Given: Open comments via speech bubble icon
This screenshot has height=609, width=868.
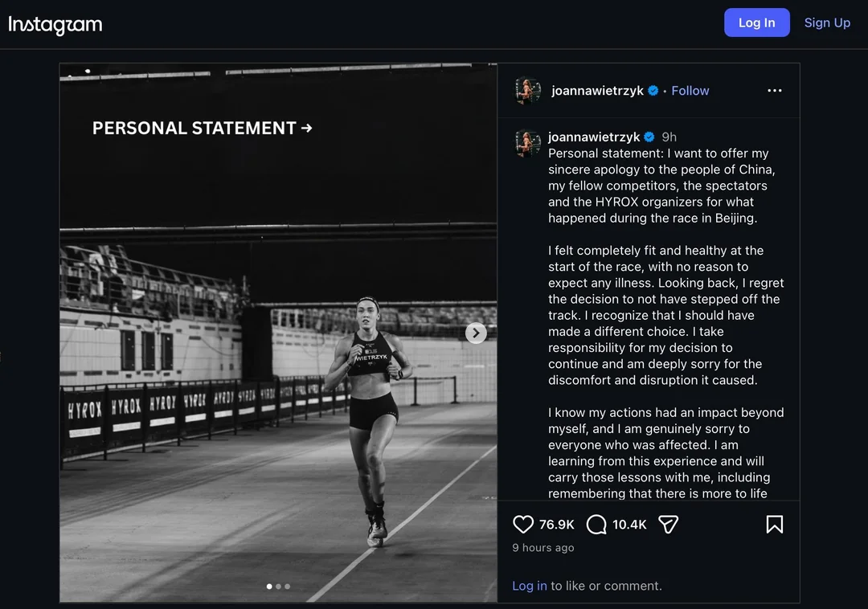Looking at the screenshot, I should pyautogui.click(x=596, y=524).
